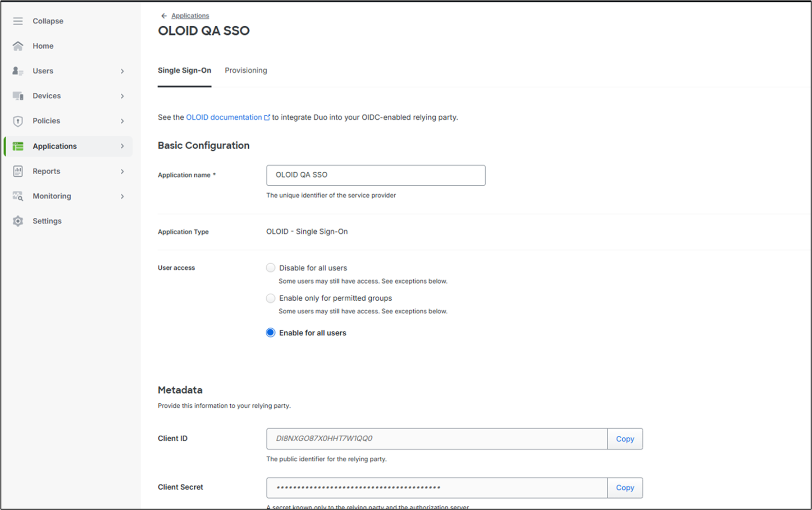Click the back arrow beside Applications
812x510 pixels.
[x=164, y=16]
